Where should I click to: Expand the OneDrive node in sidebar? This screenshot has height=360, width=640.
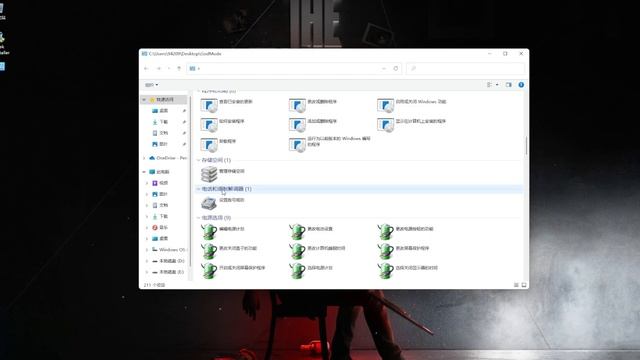[x=144, y=158]
